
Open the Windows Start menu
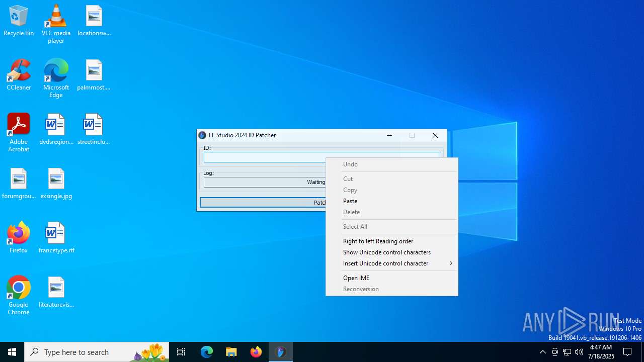point(12,352)
